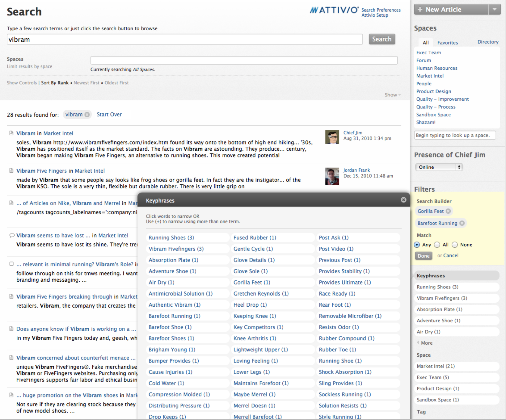The image size is (506, 420).
Task: Switch to the Favorites spaces tab
Action: coord(447,43)
